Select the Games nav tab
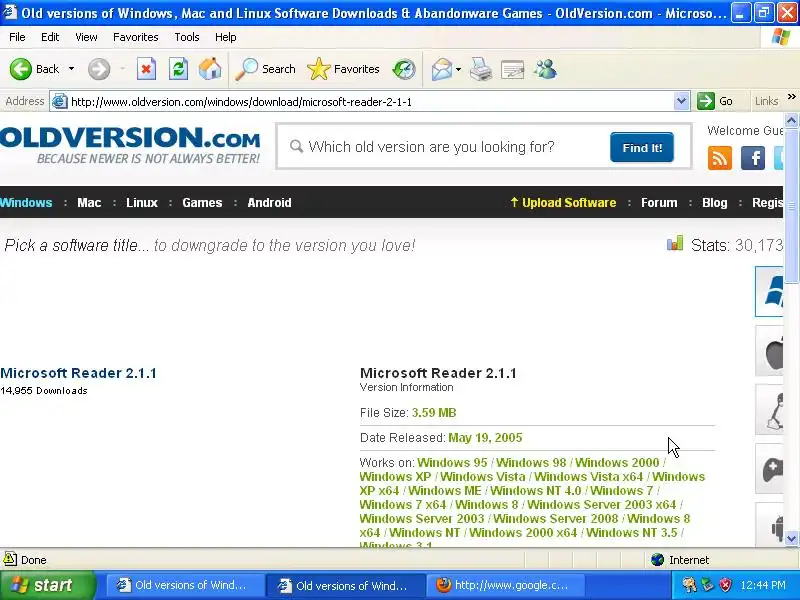This screenshot has height=600, width=800. [202, 203]
